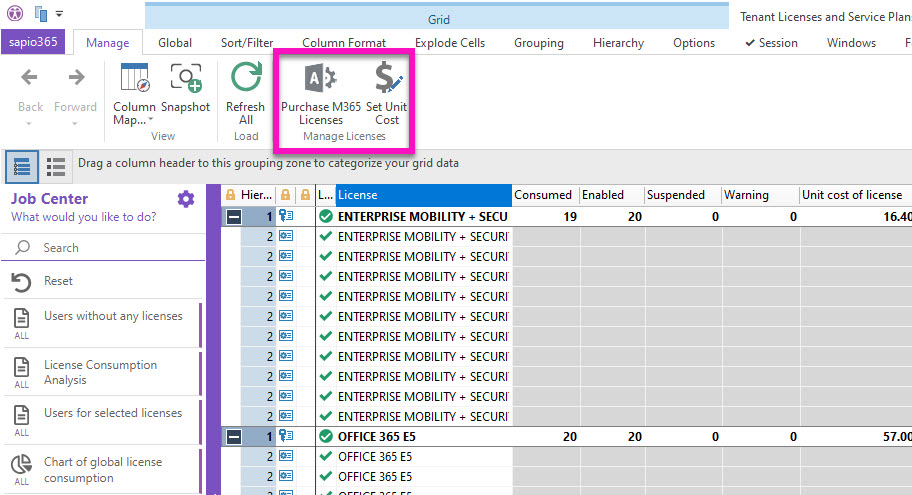This screenshot has width=912, height=495.
Task: Open the Job Center settings gear
Action: [186, 200]
